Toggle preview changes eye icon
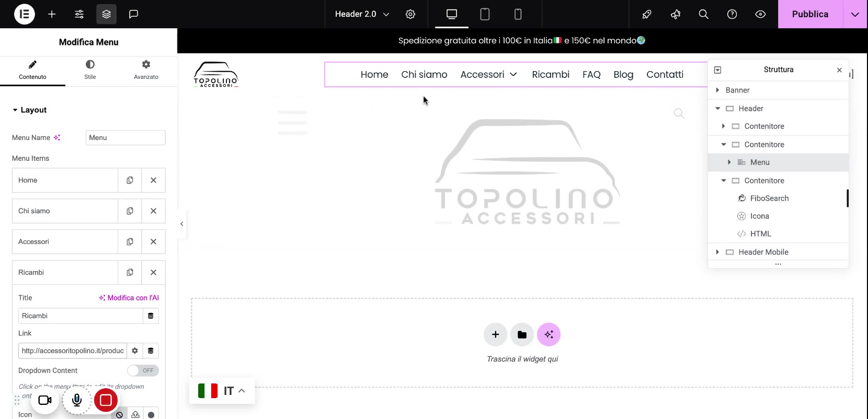868x419 pixels. coord(760,14)
